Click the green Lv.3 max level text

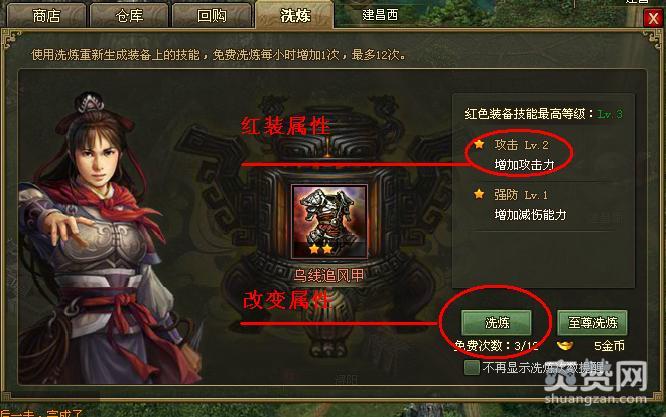tap(610, 114)
